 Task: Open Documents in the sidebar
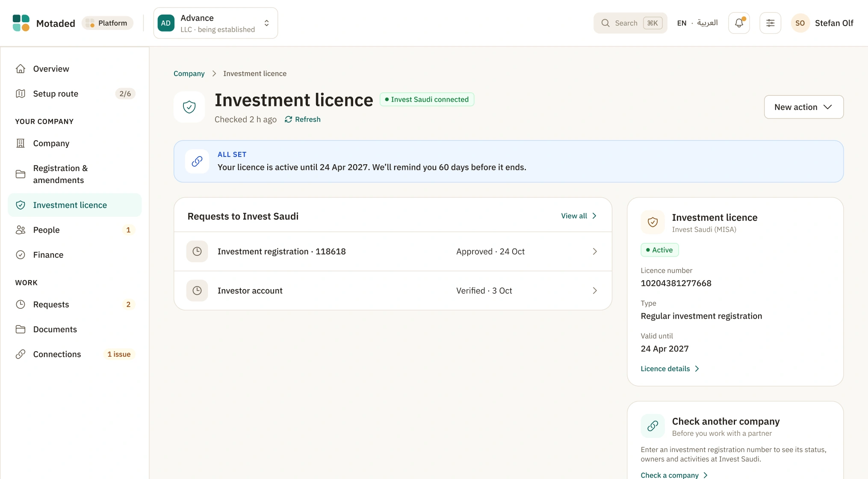75,329
